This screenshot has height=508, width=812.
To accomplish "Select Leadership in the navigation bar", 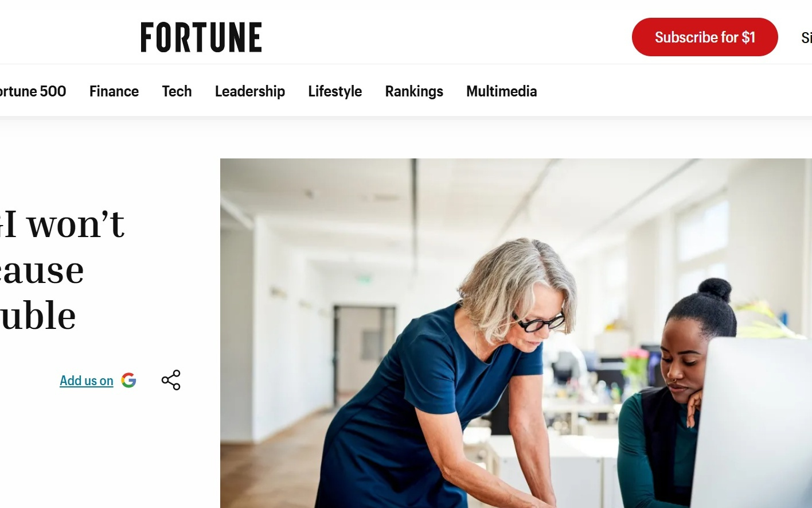I will 250,91.
